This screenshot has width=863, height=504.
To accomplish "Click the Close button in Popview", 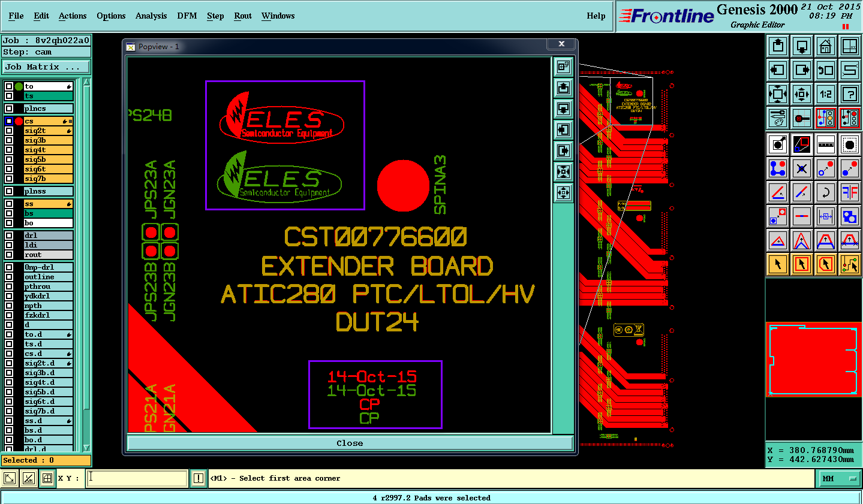I will pos(350,443).
